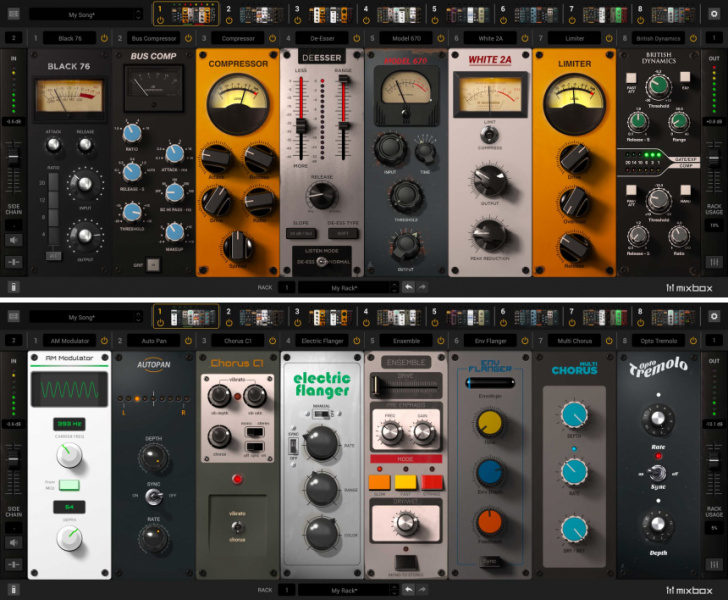Open the Model 670 effect selector
The width and height of the screenshot is (728, 600).
406,38
